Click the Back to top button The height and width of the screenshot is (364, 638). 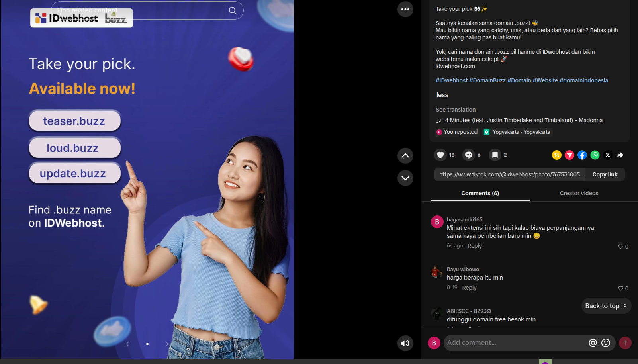606,306
